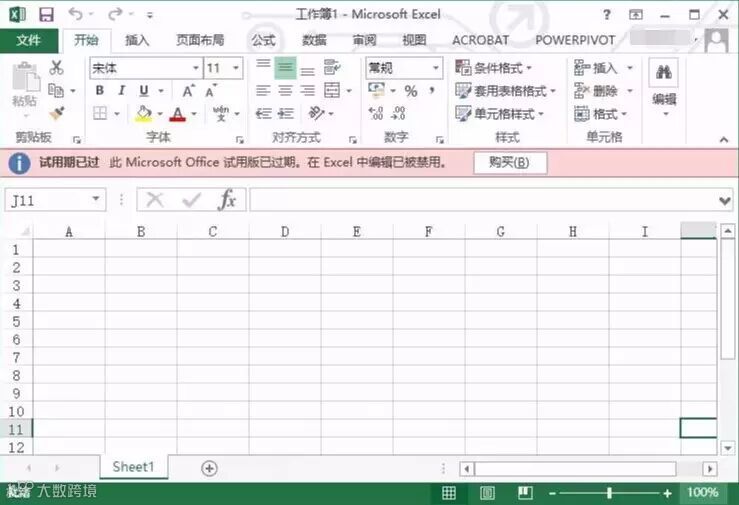Viewport: 739px width, 505px height.
Task: Merge and center cells
Action: (332, 90)
